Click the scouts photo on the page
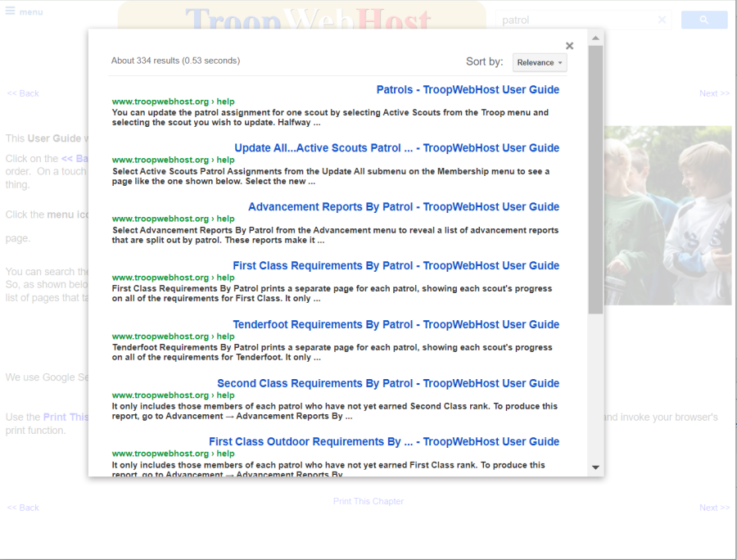Screen dimensions: 737x560 tap(668, 215)
